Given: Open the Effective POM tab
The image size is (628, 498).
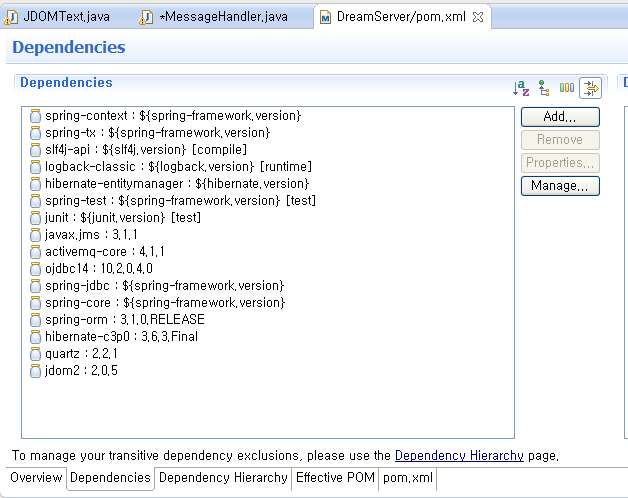Looking at the screenshot, I should [x=335, y=478].
